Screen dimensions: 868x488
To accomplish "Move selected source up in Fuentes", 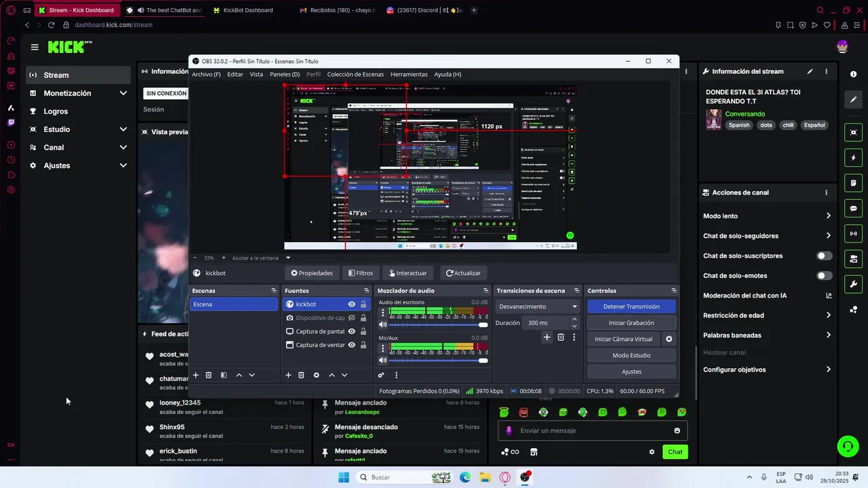I will (332, 375).
